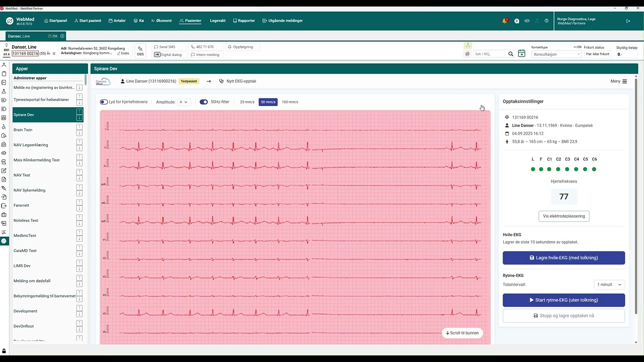Open Utgående meldinger
The height and width of the screenshot is (362, 644).
click(283, 21)
